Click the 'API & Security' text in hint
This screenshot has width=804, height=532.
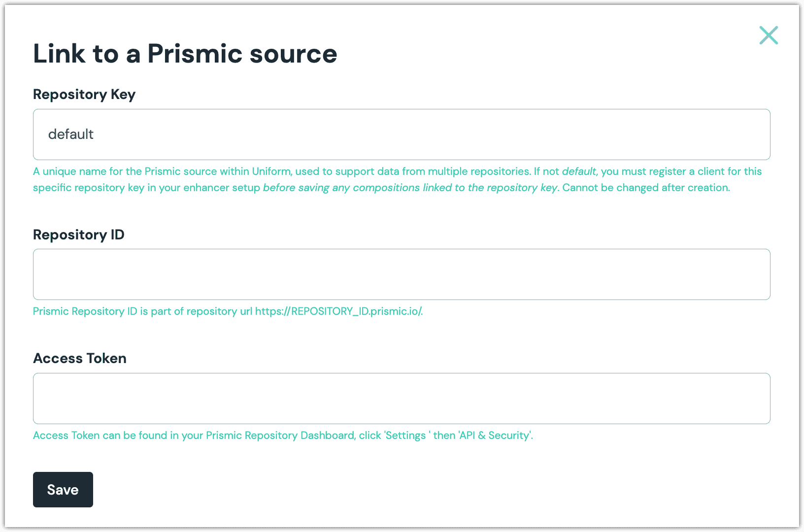[495, 435]
